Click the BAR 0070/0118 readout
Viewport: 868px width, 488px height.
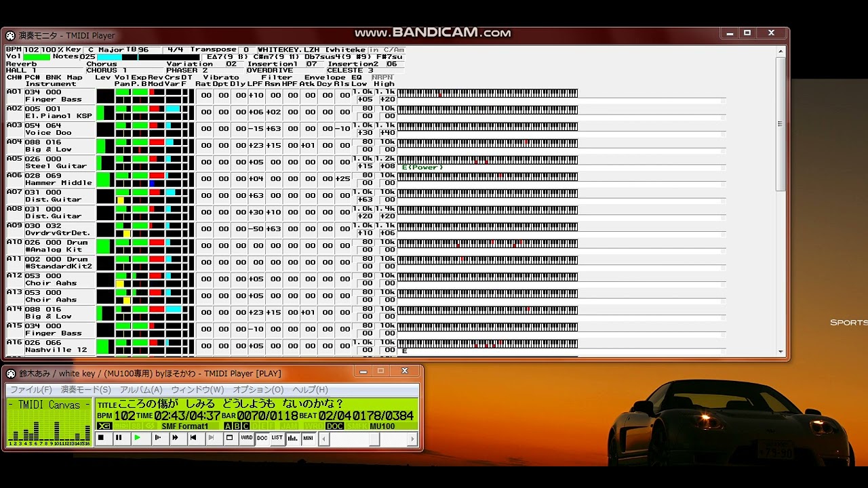point(259,415)
